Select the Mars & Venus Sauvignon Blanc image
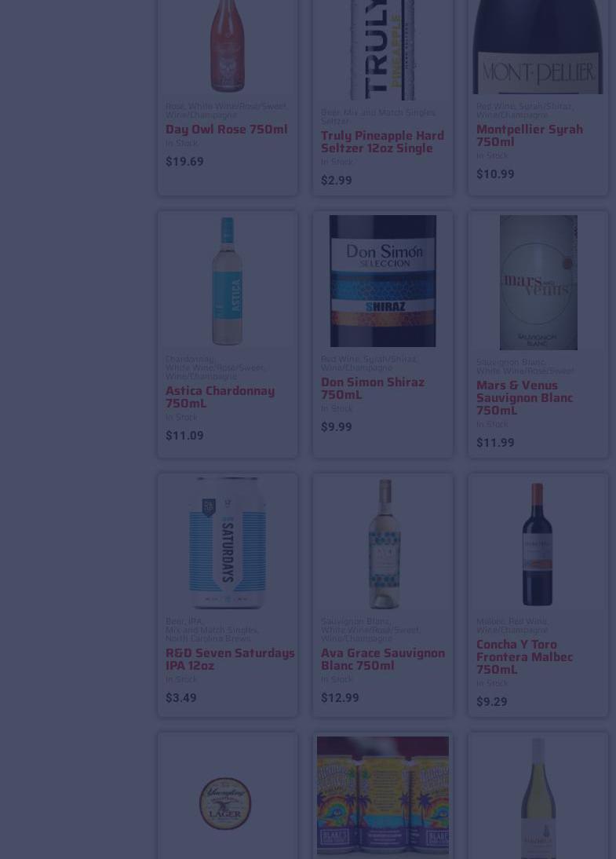Viewport: 616px width, 859px height. point(538,283)
